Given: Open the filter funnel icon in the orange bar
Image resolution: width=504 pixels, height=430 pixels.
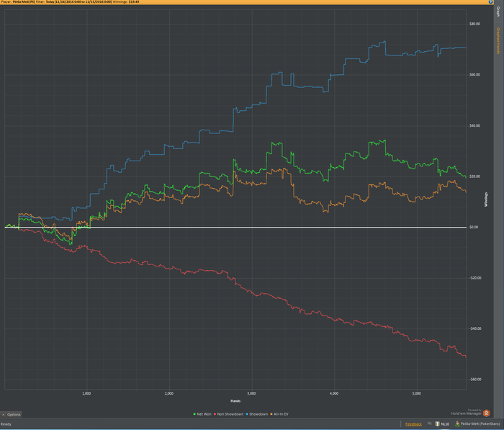Looking at the screenshot, I should point(490,2).
